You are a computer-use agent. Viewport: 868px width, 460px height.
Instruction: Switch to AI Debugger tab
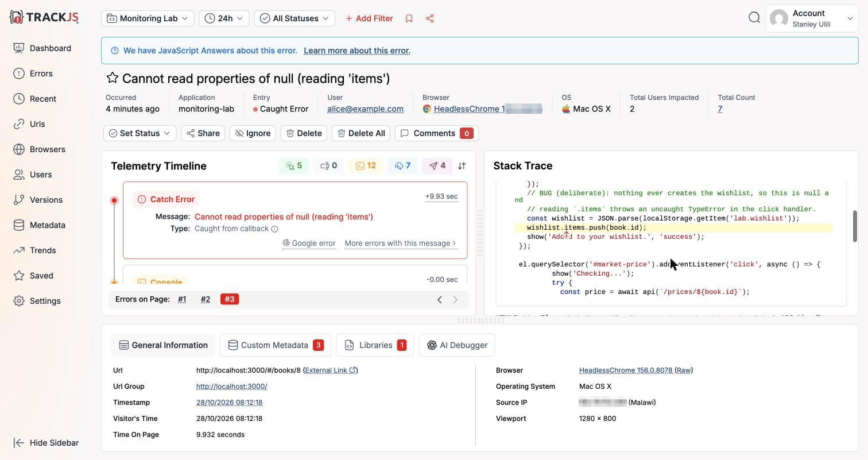coord(457,345)
